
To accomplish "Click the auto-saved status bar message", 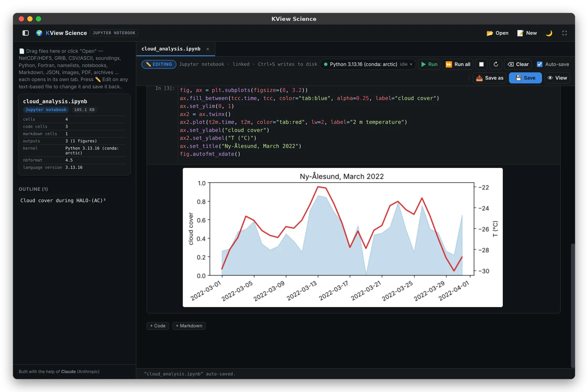I will coord(190,374).
